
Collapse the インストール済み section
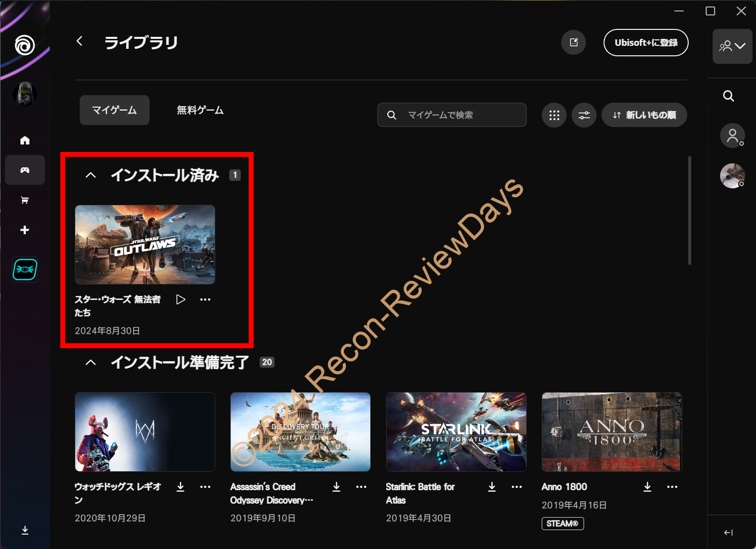pos(91,175)
